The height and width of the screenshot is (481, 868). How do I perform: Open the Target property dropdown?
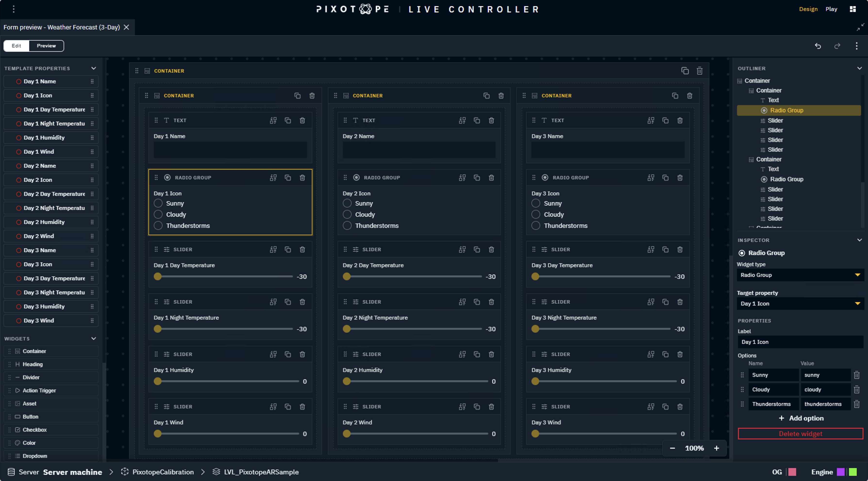click(x=800, y=304)
